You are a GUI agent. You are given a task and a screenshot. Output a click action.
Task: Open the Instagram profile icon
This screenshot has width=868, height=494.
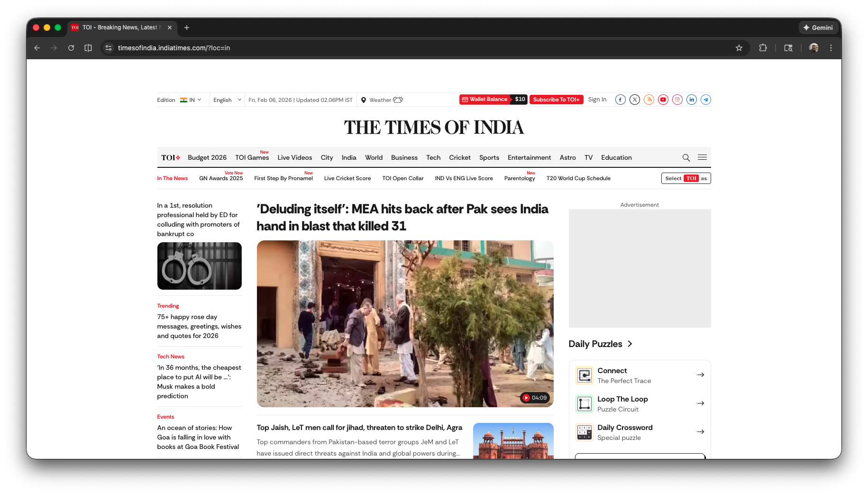(x=677, y=100)
